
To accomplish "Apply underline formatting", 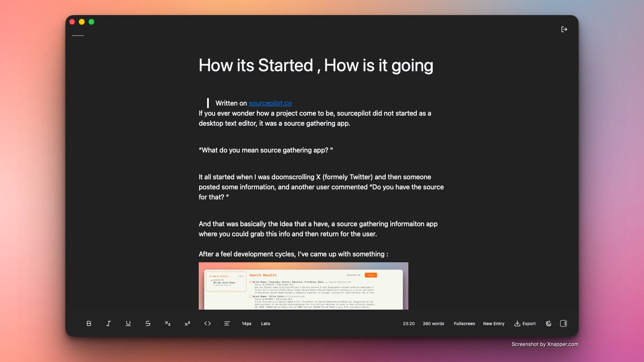I will [x=128, y=323].
